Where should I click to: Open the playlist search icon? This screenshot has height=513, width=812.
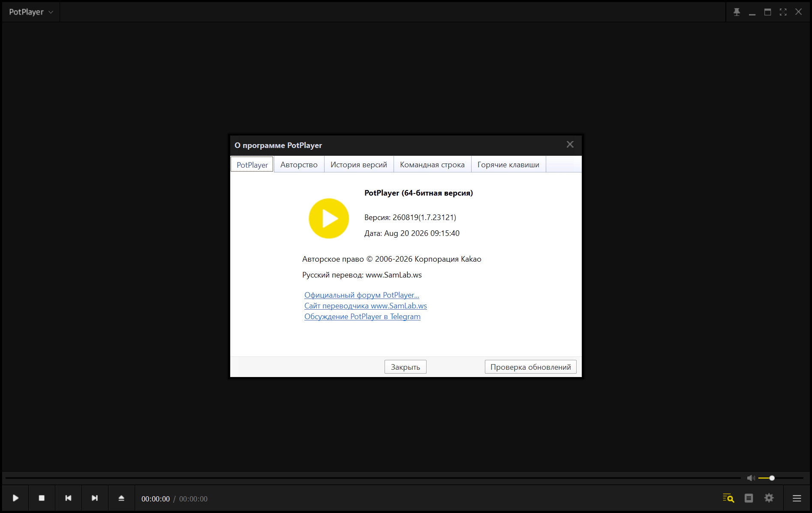728,498
